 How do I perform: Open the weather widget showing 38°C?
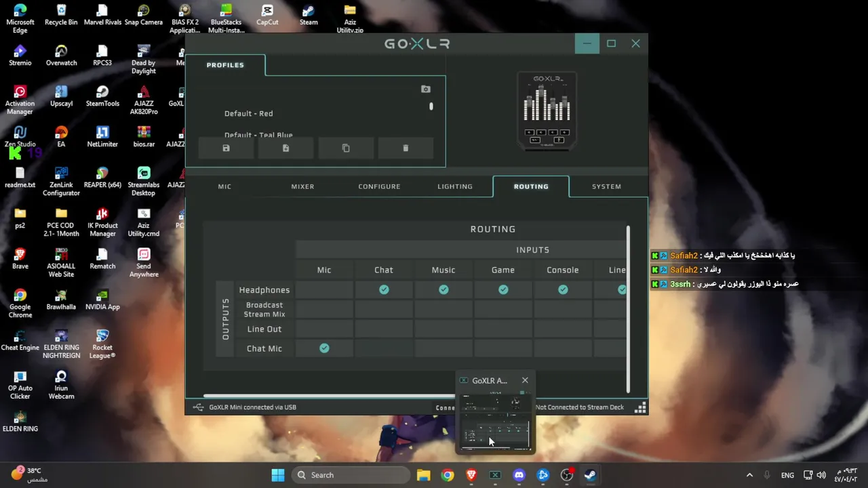click(x=28, y=474)
